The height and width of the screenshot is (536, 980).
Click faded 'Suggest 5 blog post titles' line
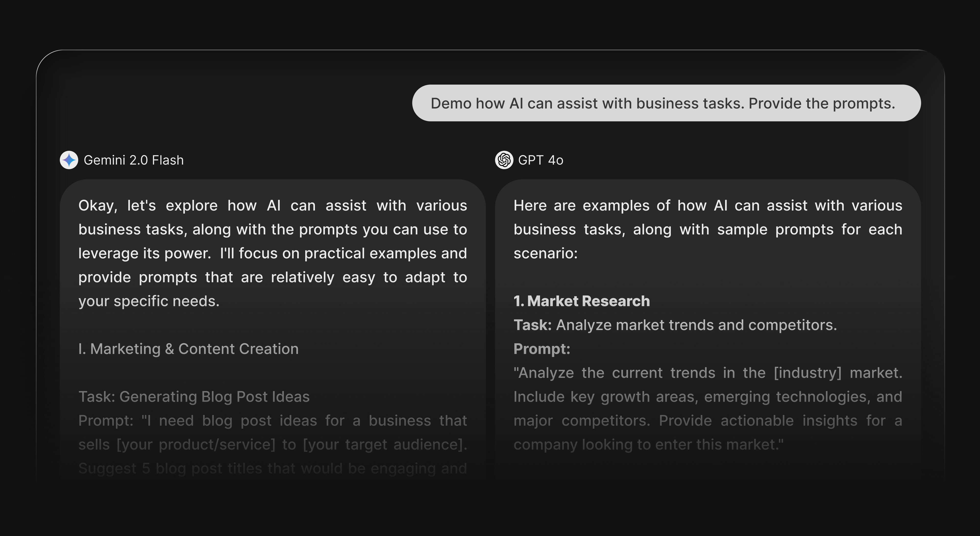tap(273, 469)
